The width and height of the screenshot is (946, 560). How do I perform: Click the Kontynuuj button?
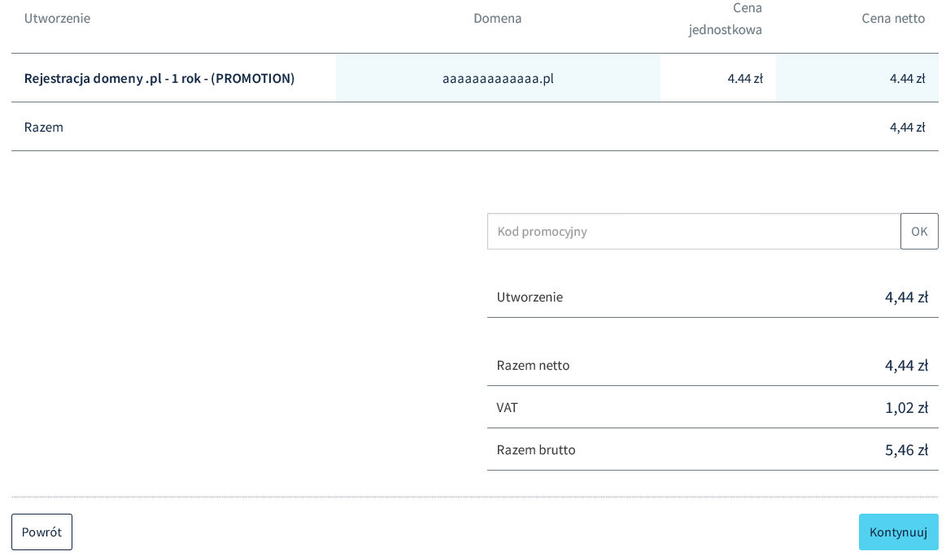[898, 532]
